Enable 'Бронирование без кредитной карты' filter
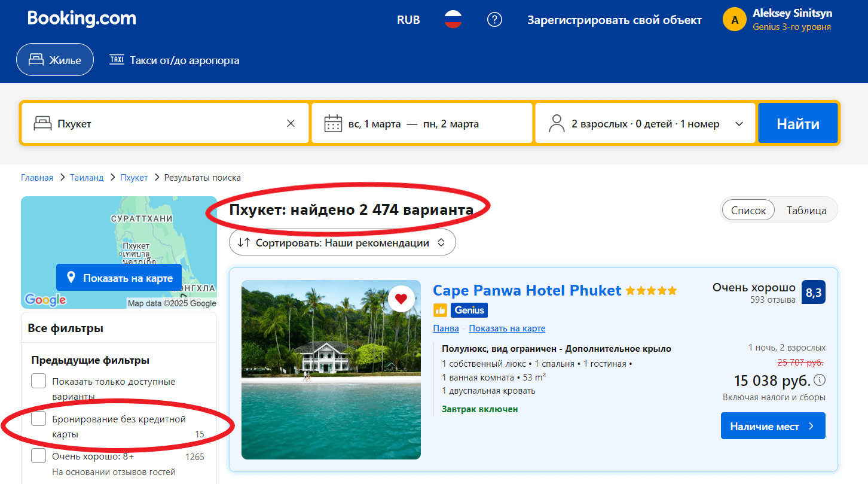The width and height of the screenshot is (868, 484). coord(39,419)
